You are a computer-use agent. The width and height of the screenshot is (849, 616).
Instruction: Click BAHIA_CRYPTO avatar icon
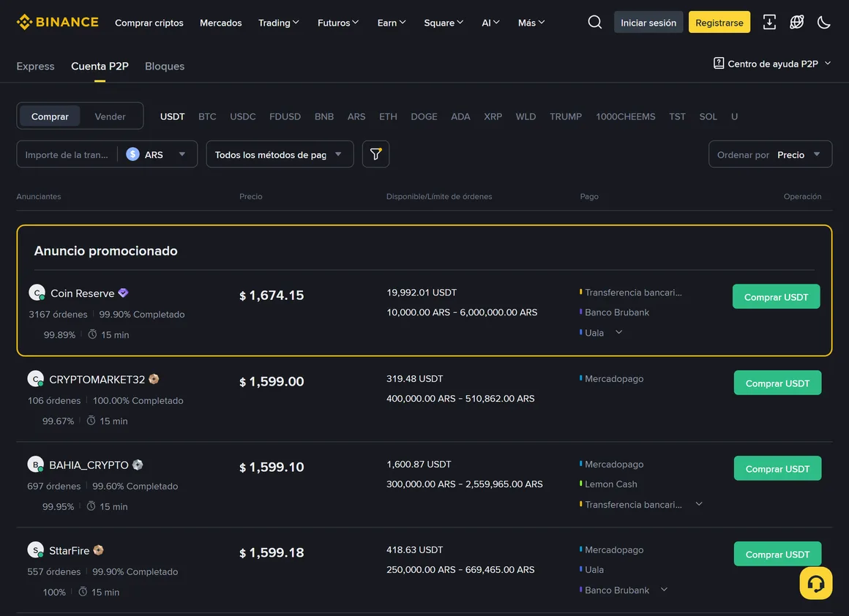[x=36, y=465]
